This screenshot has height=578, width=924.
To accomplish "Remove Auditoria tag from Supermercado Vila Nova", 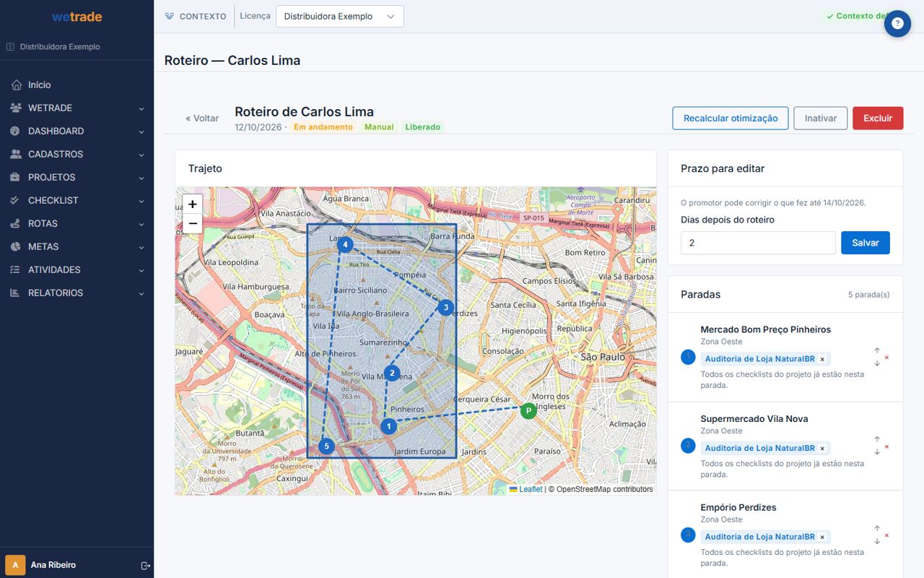I will [822, 449].
